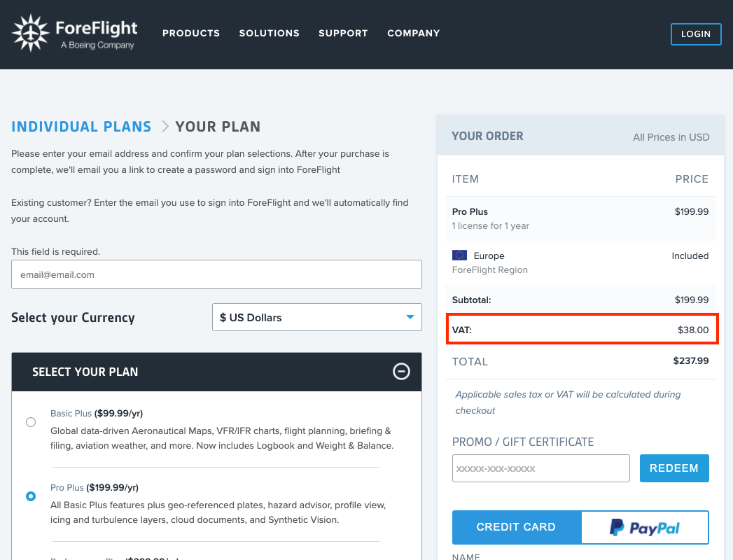Click the ForeFlight sunburst airplane logo
The width and height of the screenshot is (733, 560).
click(30, 33)
